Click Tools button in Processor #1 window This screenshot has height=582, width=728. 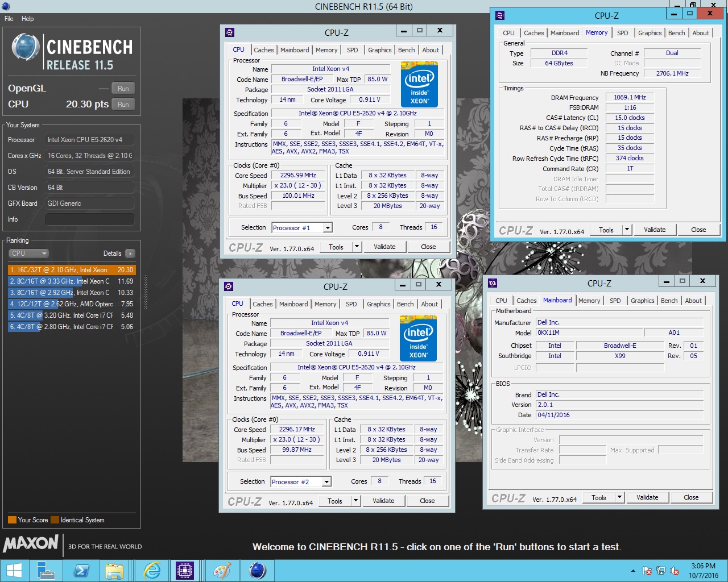[336, 247]
